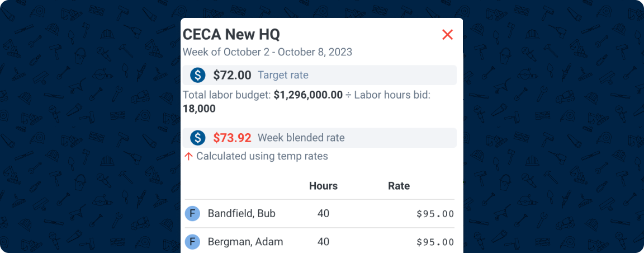Screen dimensions: 644x253
Task: Click the red up arrow icon
Action: 188,156
